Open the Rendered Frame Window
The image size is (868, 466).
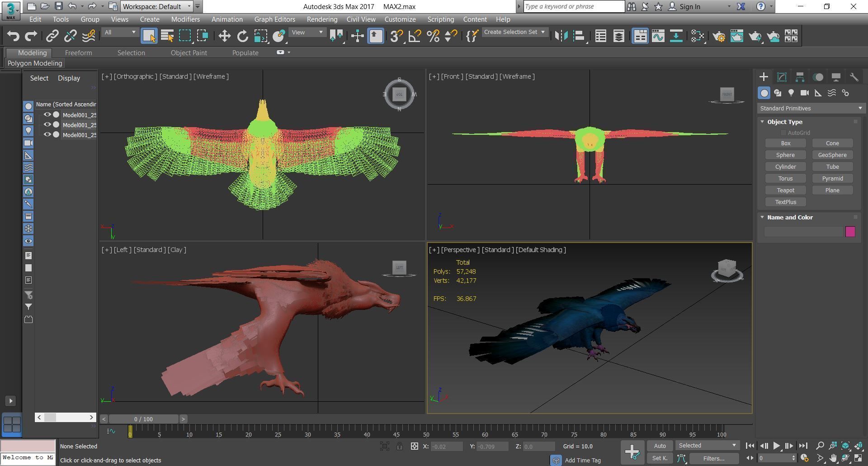pos(737,36)
